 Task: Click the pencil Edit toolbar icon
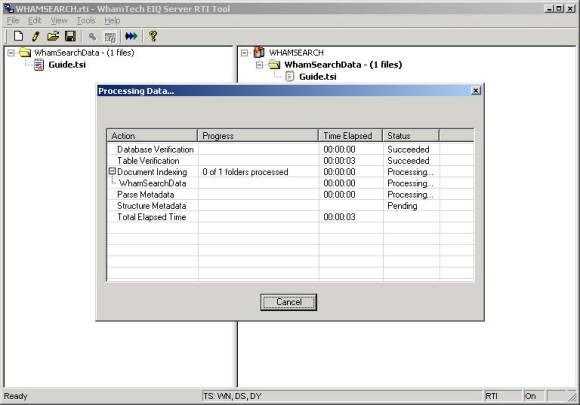tap(36, 36)
